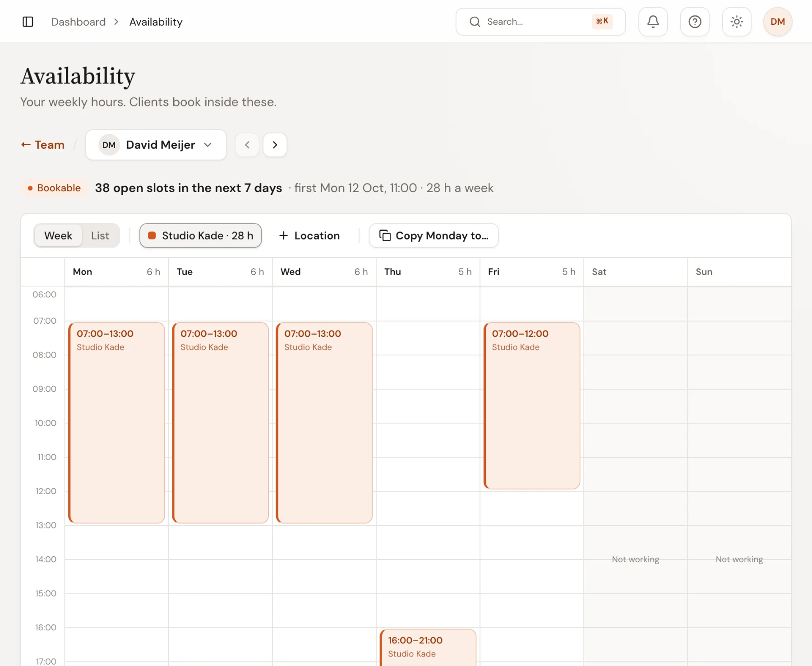Click the search magnifier icon
Screen dimensions: 812x666
(x=475, y=22)
